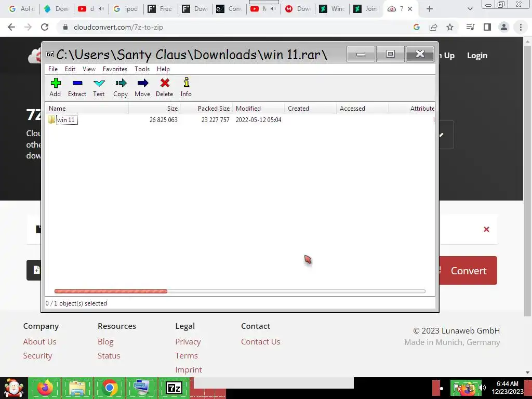
Task: Sort by Created column header
Action: [311, 108]
